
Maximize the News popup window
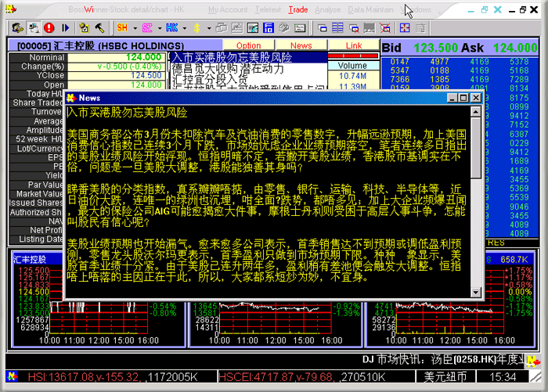click(x=463, y=98)
